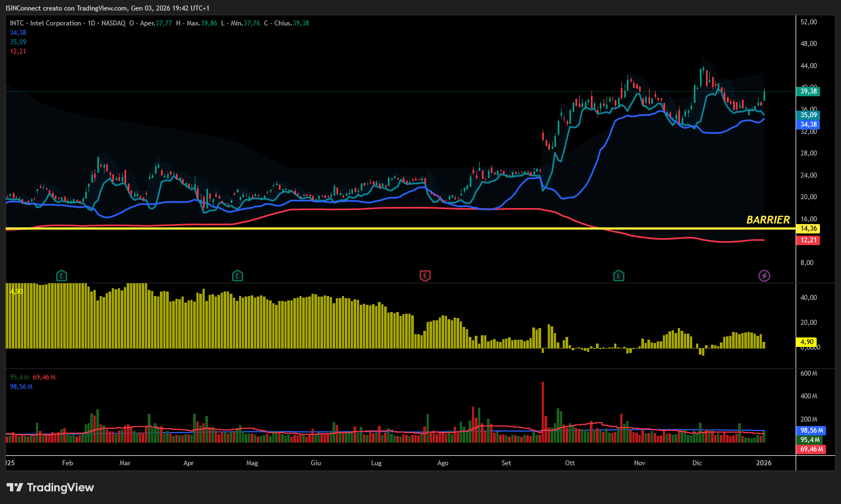Click the red 12,21 price axis tag

click(808, 240)
